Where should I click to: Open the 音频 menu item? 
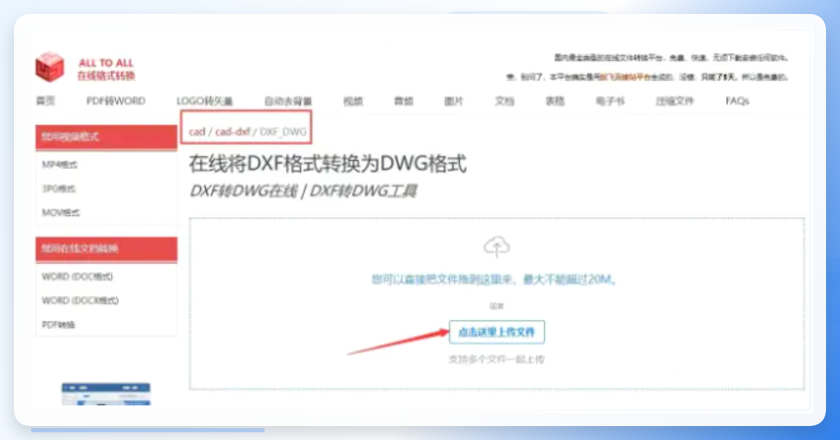tap(403, 101)
